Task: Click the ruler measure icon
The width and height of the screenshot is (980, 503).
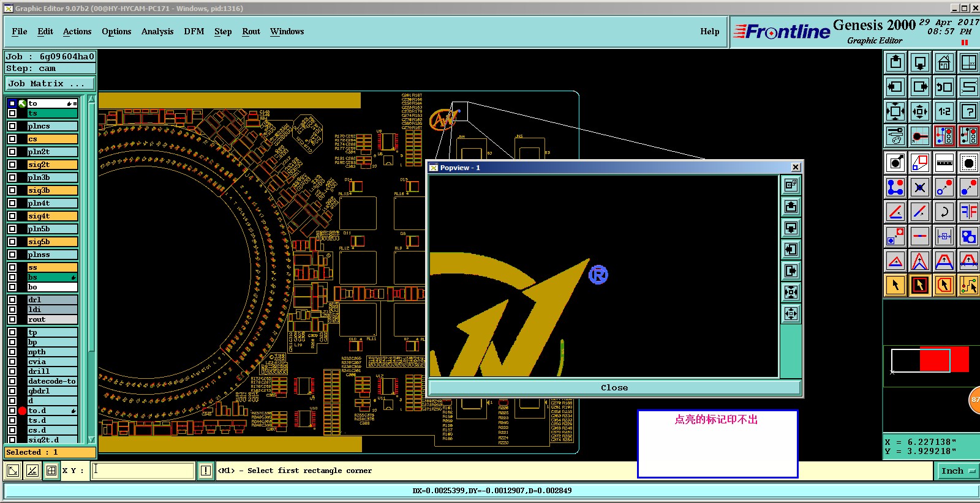Action: coord(944,163)
